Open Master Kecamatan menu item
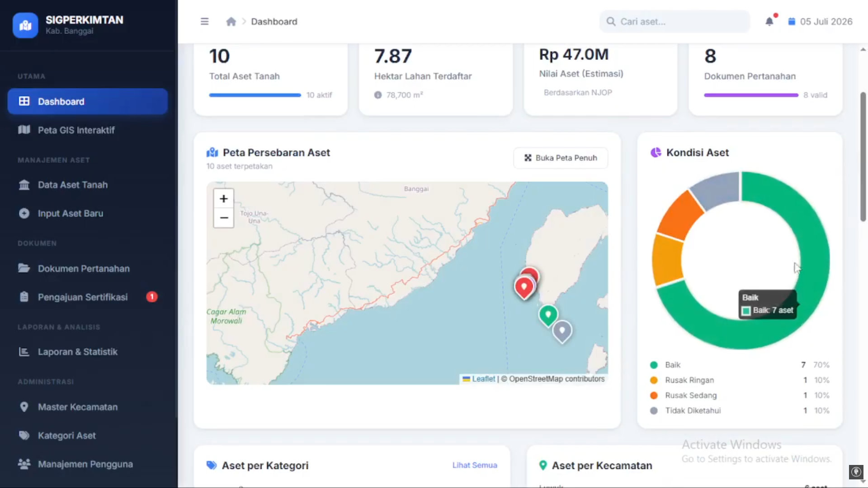Screen dimensions: 868x488 [88, 407]
